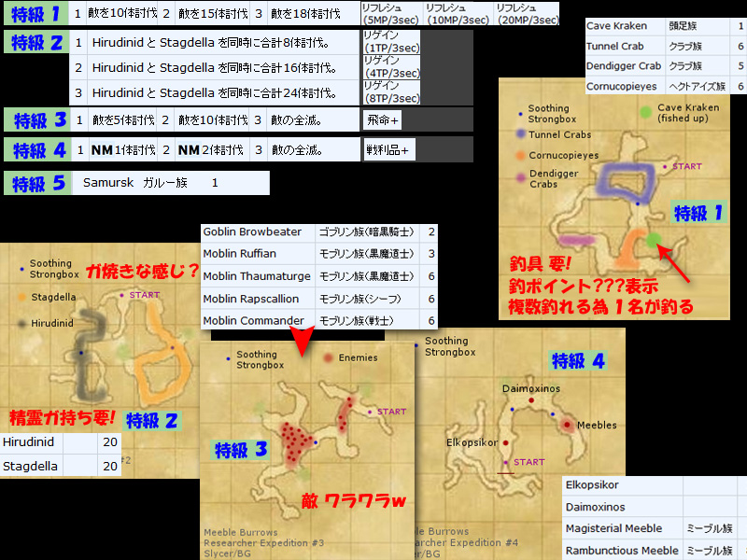The height and width of the screenshot is (560, 747).
Task: Click the Daimoxinos marker label on the 特級 4 map
Action: click(x=531, y=388)
